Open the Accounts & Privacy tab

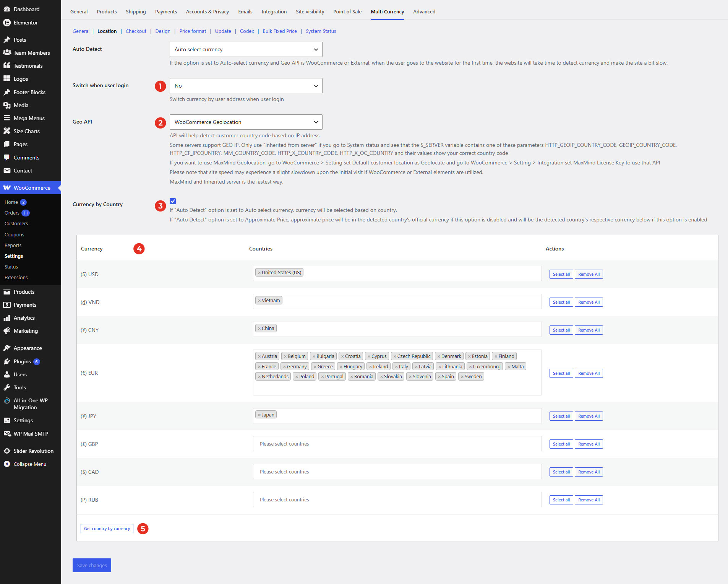click(208, 11)
